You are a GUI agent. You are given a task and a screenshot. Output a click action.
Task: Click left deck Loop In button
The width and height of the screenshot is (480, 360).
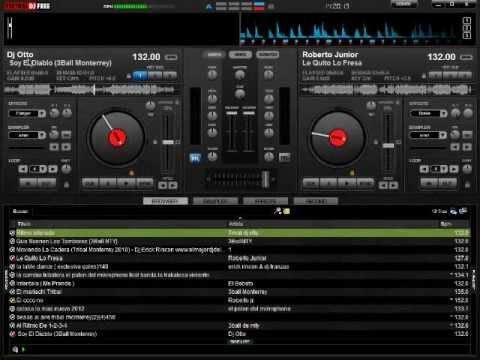[x=28, y=183]
